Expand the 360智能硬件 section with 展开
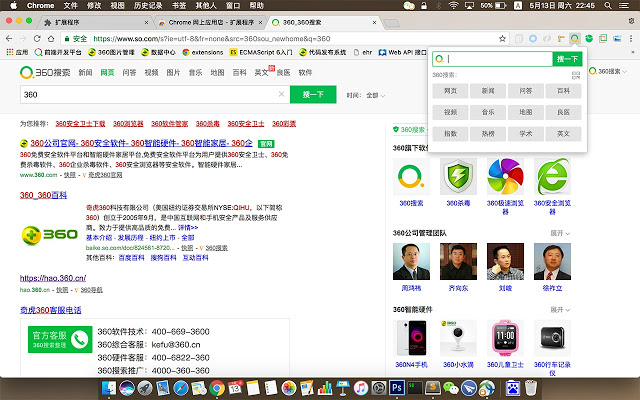This screenshot has height=400, width=640. (560, 310)
